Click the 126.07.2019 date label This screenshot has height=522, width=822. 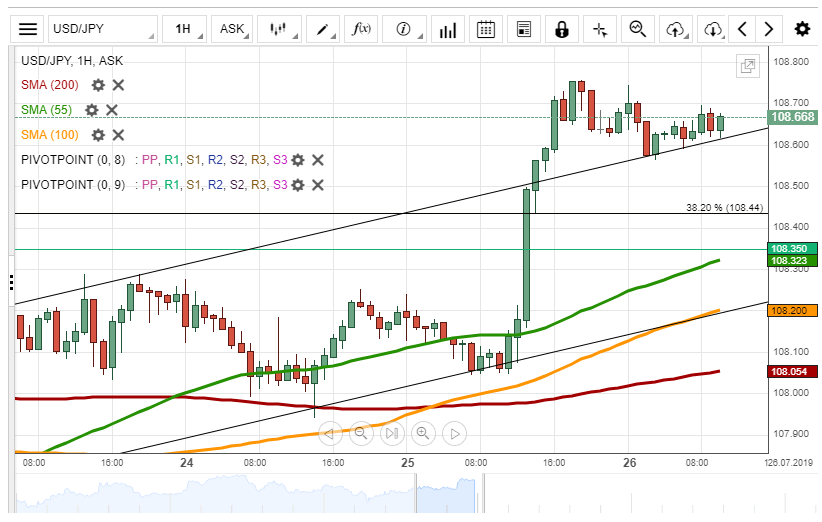tap(788, 463)
